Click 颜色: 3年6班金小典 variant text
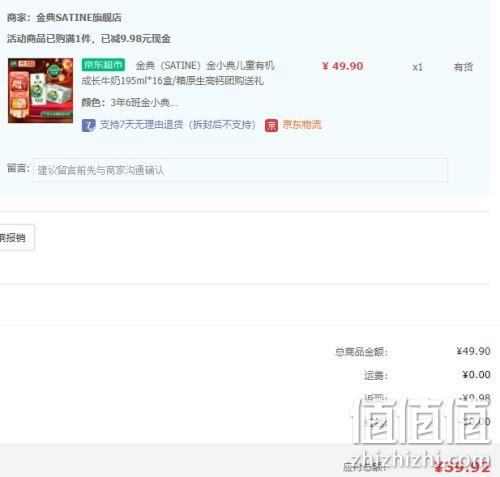The height and width of the screenshot is (477, 500). [x=130, y=102]
